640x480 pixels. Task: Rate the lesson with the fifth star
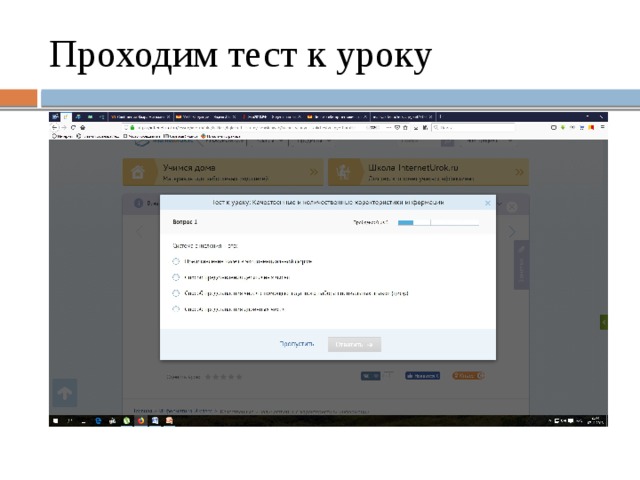point(239,377)
